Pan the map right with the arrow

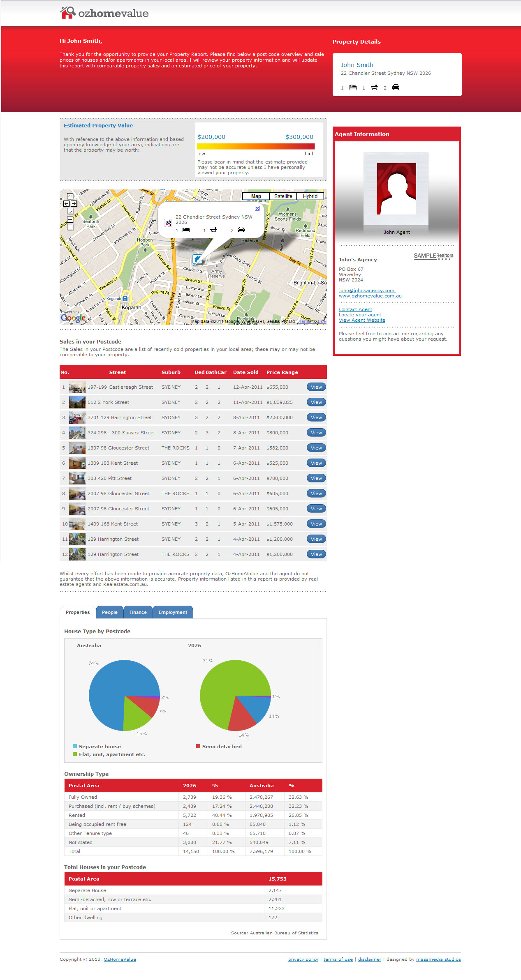(x=74, y=203)
